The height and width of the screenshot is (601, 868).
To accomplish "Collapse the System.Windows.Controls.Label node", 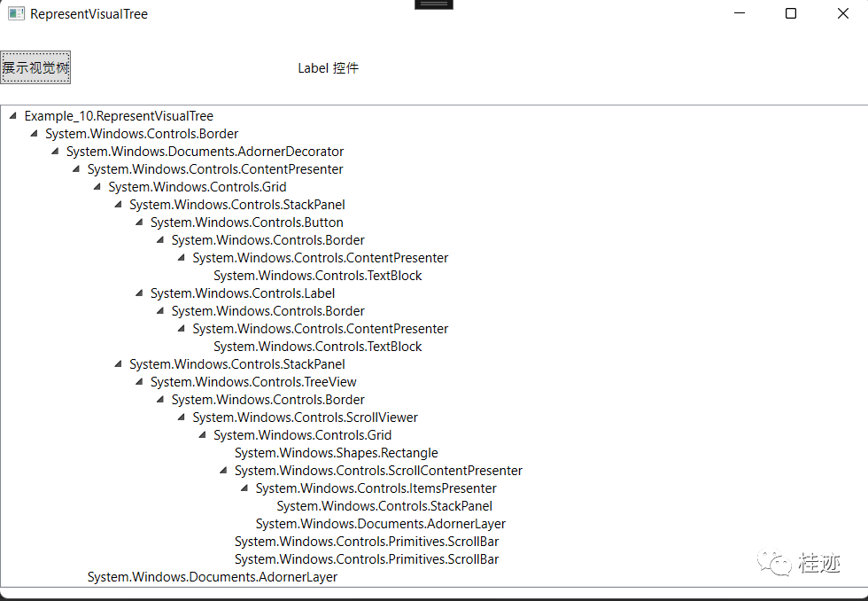I will pyautogui.click(x=138, y=293).
